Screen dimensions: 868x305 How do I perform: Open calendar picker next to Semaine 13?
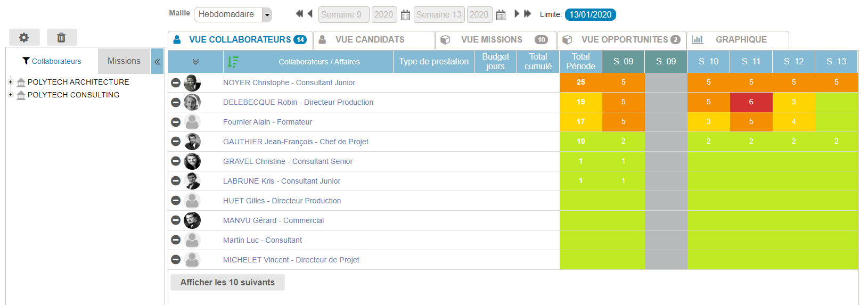[x=501, y=15]
